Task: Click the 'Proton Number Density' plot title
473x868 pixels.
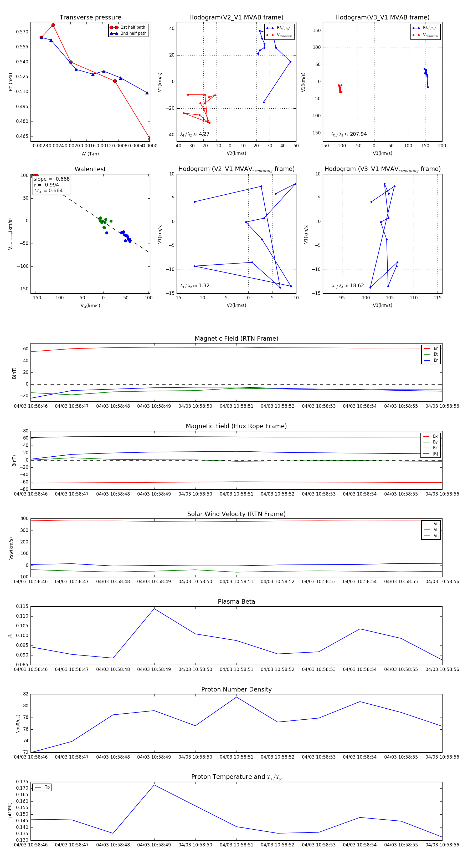Action: point(236,689)
